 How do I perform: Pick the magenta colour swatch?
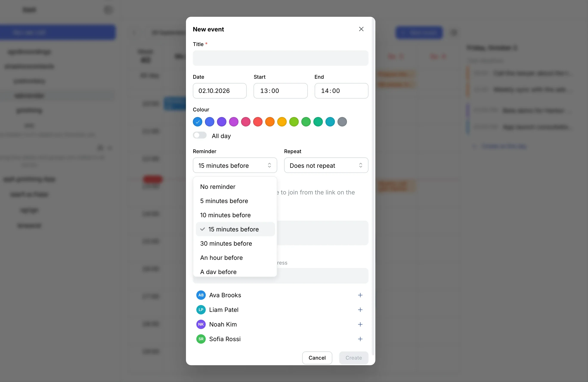click(234, 122)
